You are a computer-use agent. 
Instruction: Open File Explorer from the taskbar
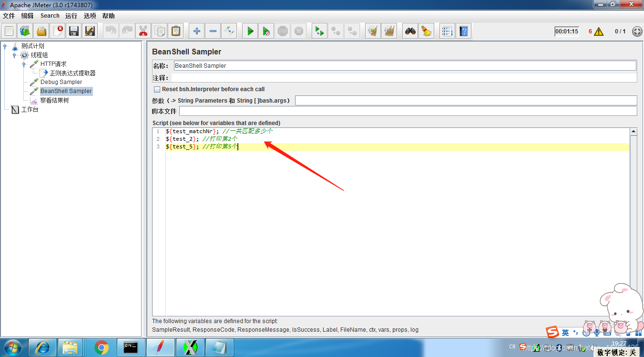tap(71, 347)
